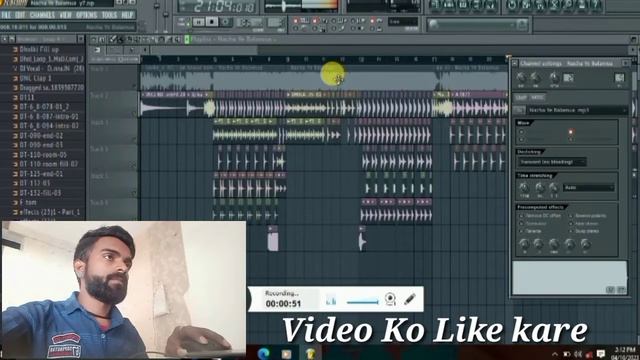Viewport: 640px width, 360px height.
Task: Open the Nacha Ye Balamua.mp3 sample dropdown
Action: (x=577, y=110)
